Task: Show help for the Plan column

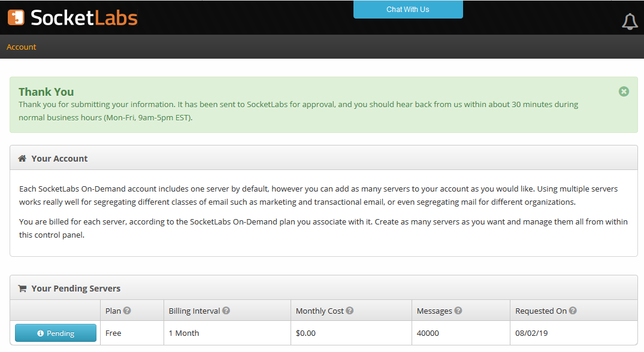Action: coord(127,311)
